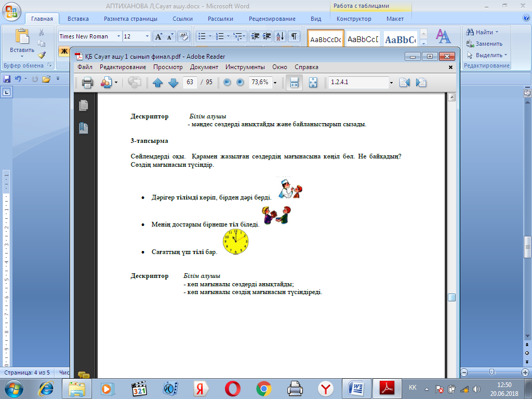Close PDF document with small x
This screenshot has width=532, height=399.
[x=450, y=67]
